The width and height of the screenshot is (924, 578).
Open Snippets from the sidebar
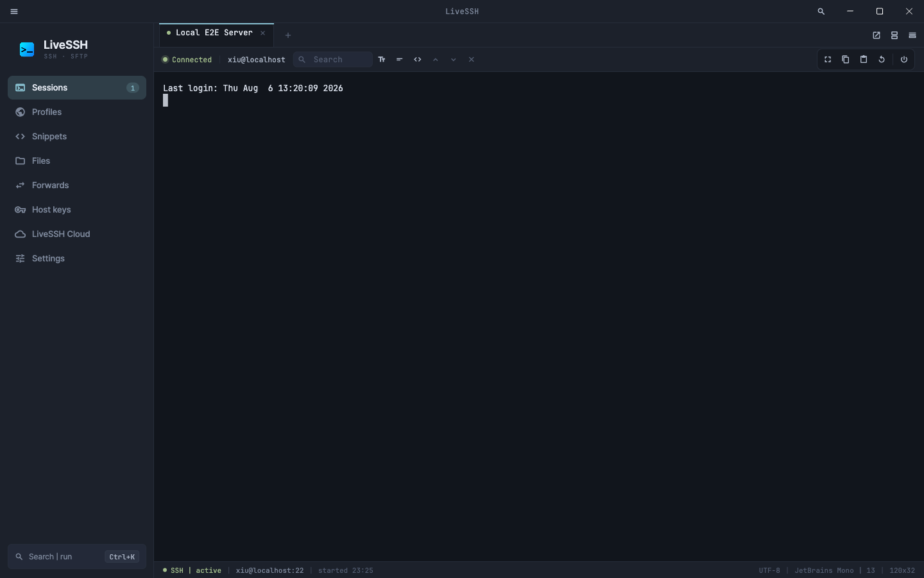pos(77,137)
